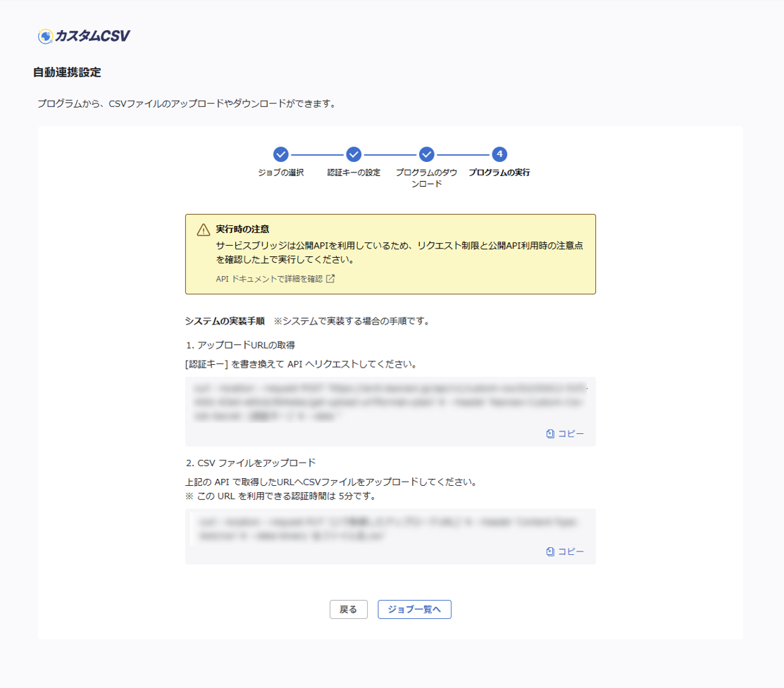Click the 戻る button
The width and height of the screenshot is (784, 688).
tap(348, 609)
